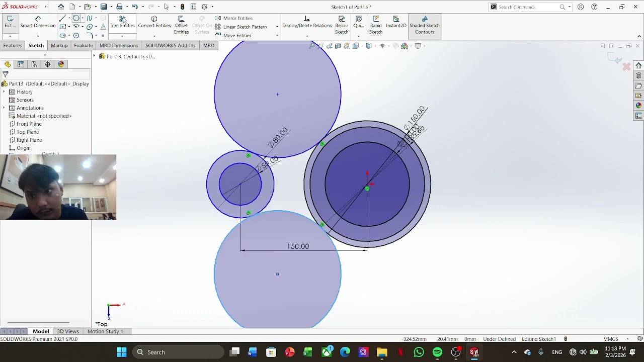
Task: Open the PropertyManager tab
Action: (21, 64)
